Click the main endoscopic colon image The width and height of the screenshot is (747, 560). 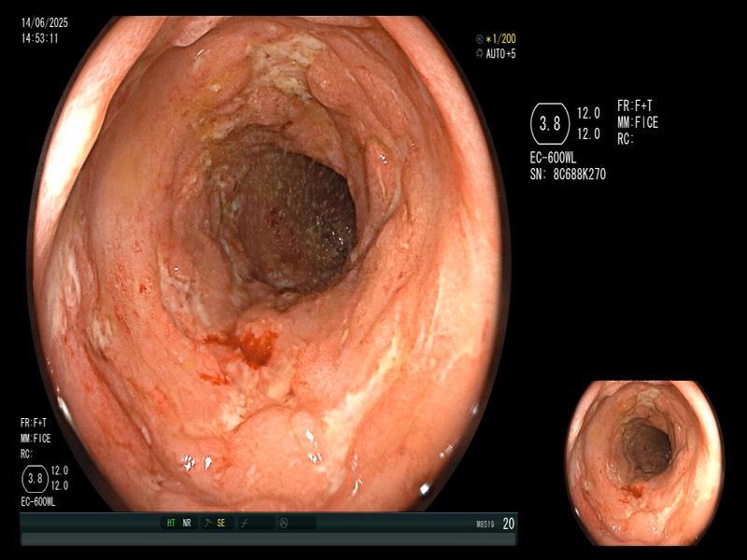tap(269, 264)
